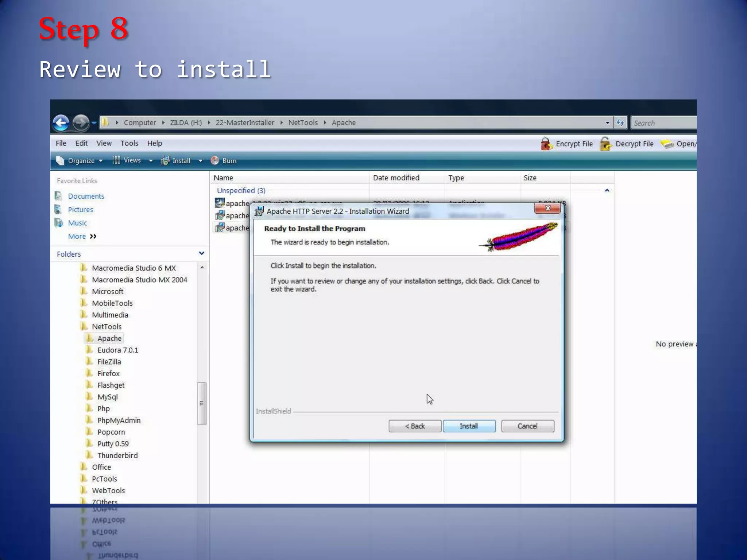Viewport: 747px width, 560px height.
Task: Click the Refresh icon next to address bar
Action: (620, 123)
